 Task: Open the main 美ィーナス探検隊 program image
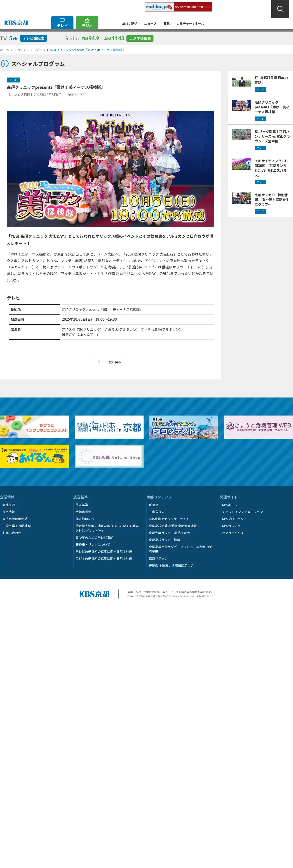click(110, 169)
